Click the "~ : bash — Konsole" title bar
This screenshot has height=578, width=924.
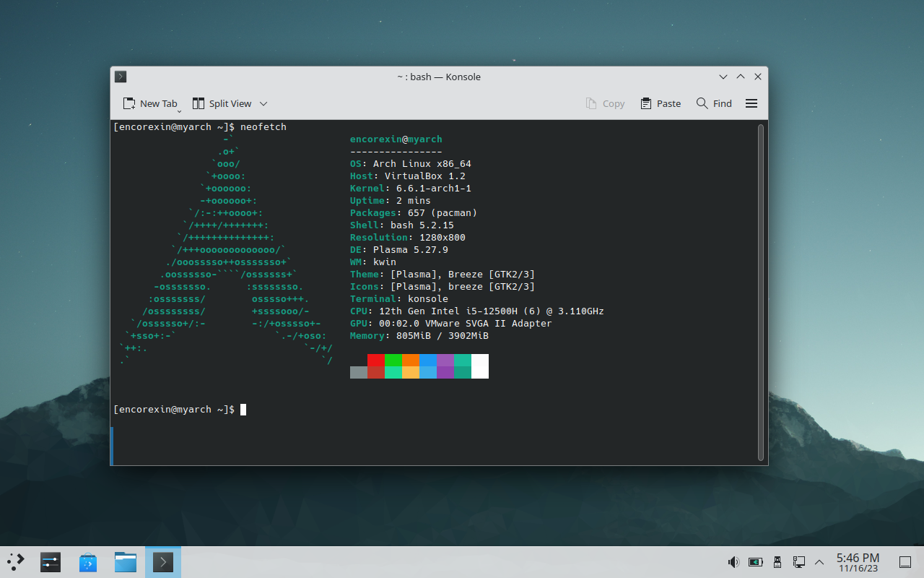439,77
